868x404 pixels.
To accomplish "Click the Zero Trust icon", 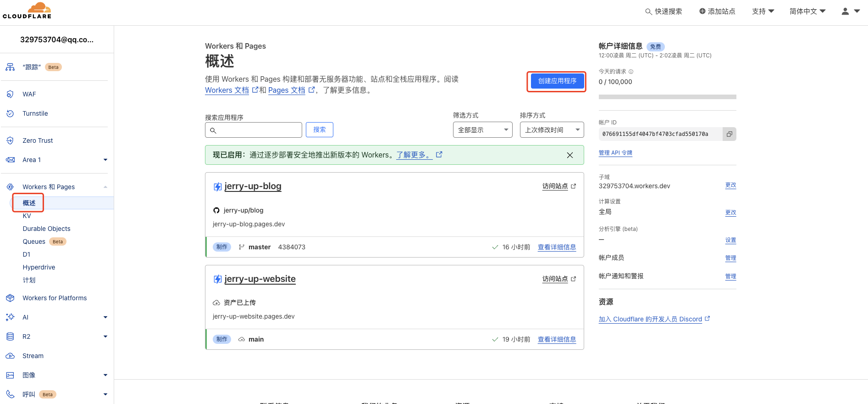I will click(x=10, y=140).
